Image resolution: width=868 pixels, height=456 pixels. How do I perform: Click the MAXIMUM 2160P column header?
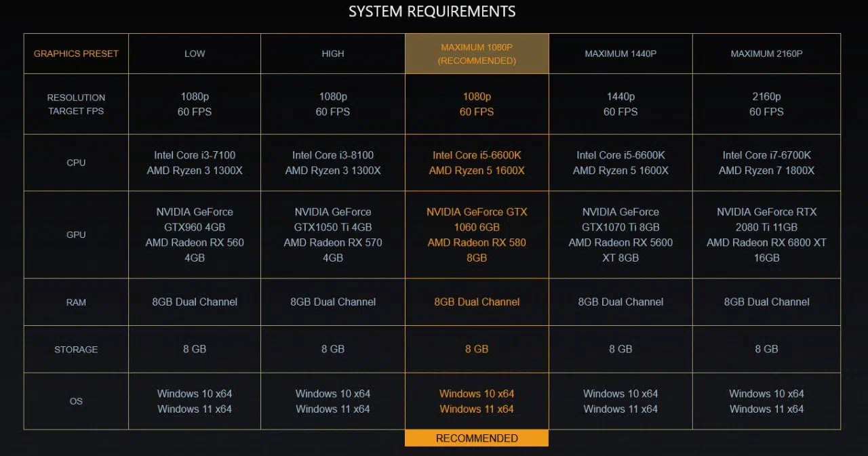[766, 54]
